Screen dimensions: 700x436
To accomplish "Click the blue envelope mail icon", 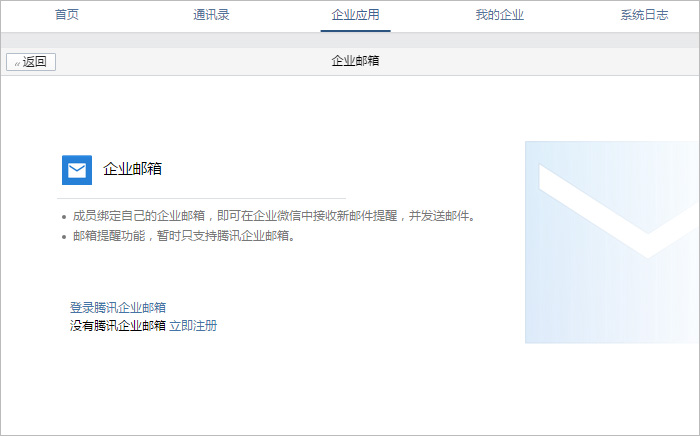I will [77, 170].
